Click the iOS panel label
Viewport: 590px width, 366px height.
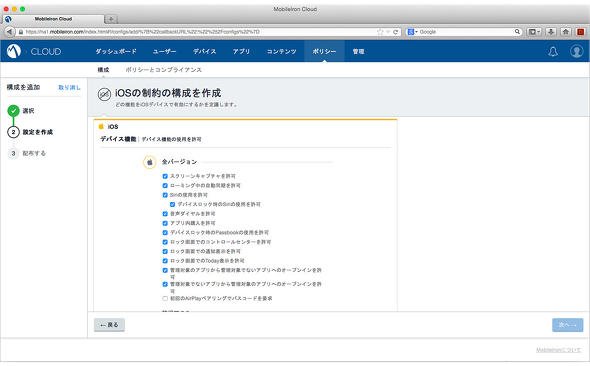coord(113,127)
